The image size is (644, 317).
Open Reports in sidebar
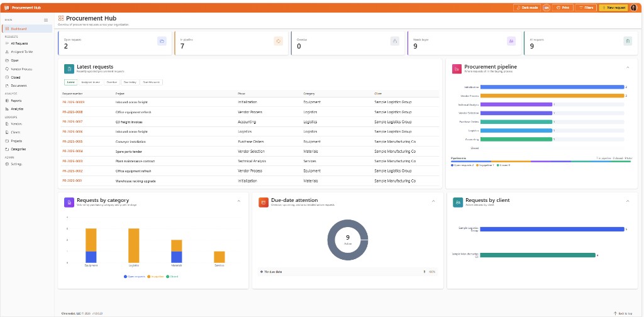point(27,101)
